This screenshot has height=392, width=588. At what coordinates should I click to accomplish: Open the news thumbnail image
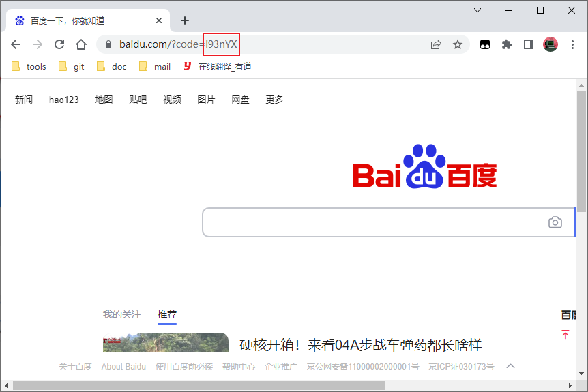point(165,342)
